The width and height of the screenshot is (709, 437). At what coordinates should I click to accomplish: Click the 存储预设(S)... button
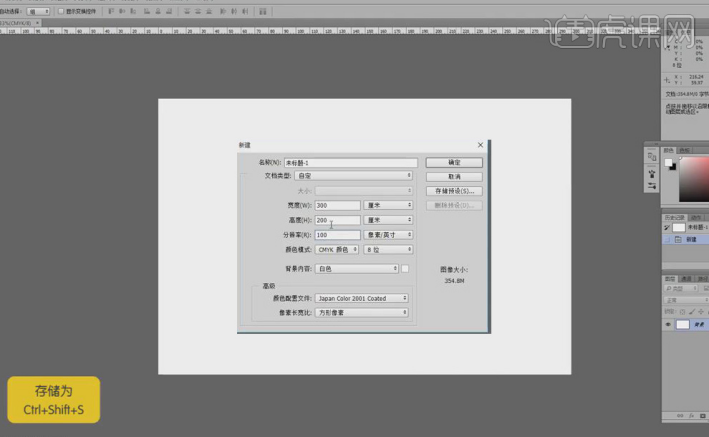click(453, 190)
